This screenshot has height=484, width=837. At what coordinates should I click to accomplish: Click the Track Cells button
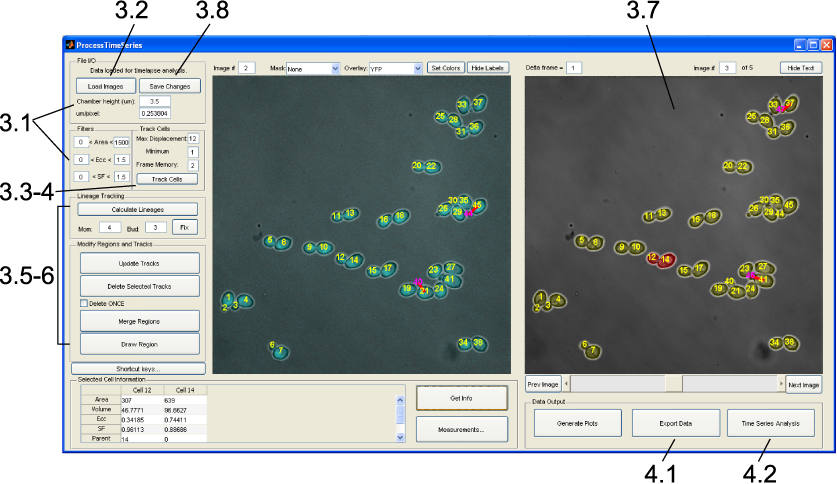click(167, 179)
